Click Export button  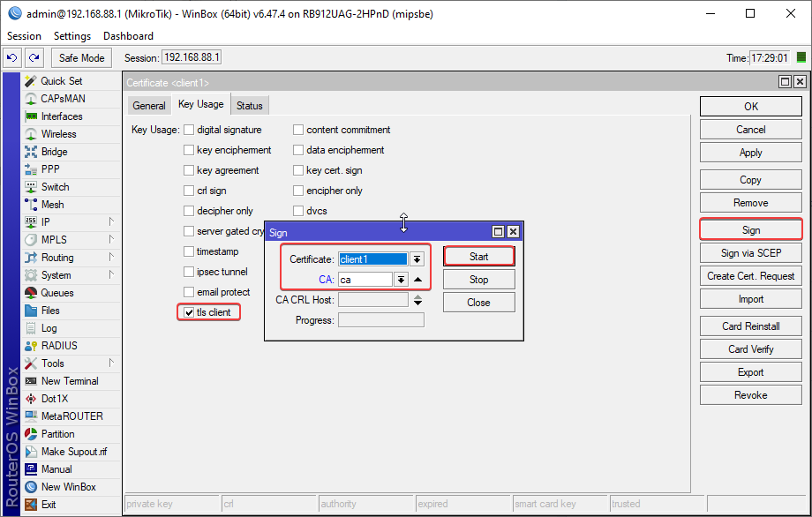click(751, 372)
